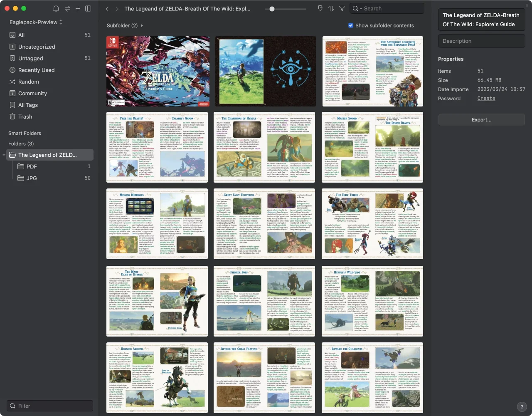Select the Great Fairy Fountains page thumbnail

click(x=264, y=224)
